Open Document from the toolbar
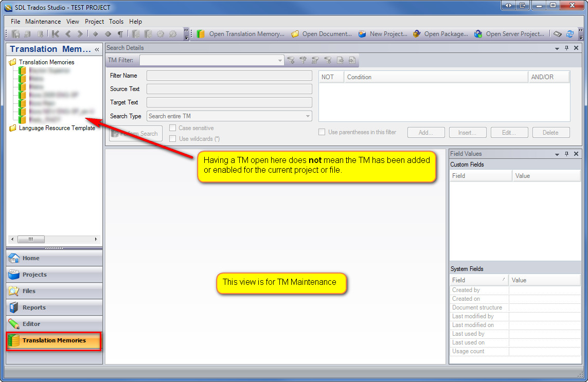This screenshot has width=588, height=382. click(322, 34)
